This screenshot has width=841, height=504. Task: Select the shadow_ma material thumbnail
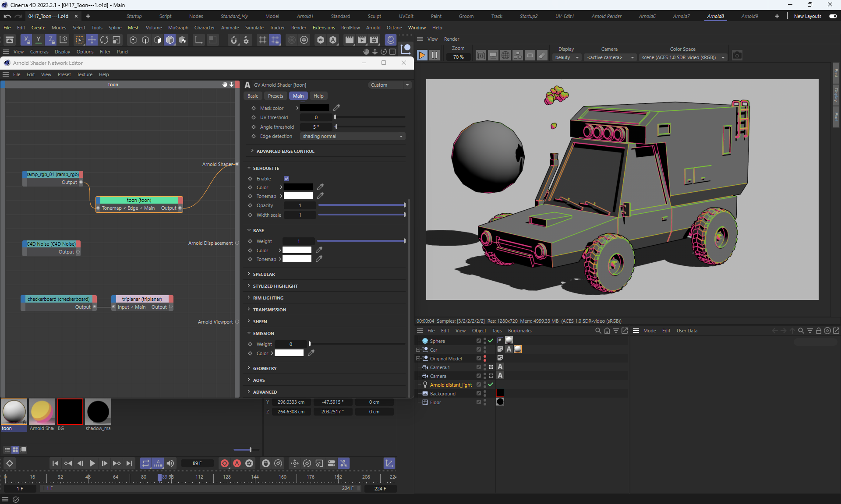click(98, 412)
